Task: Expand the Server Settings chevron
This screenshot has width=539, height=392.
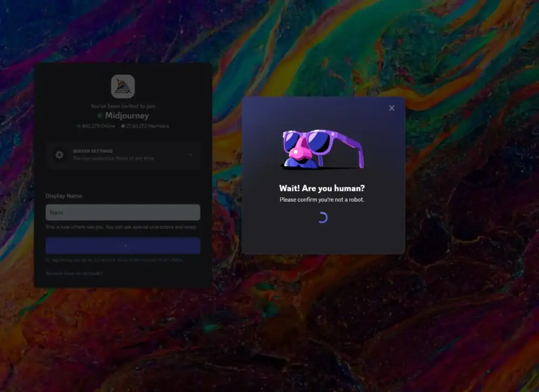Action: 191,155
